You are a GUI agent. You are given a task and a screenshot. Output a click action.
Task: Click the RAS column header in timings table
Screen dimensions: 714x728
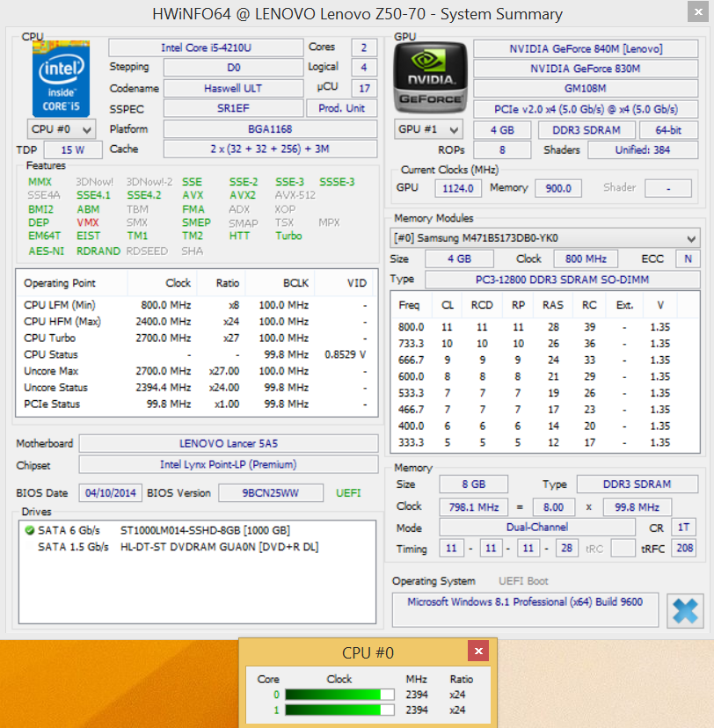pos(553,305)
